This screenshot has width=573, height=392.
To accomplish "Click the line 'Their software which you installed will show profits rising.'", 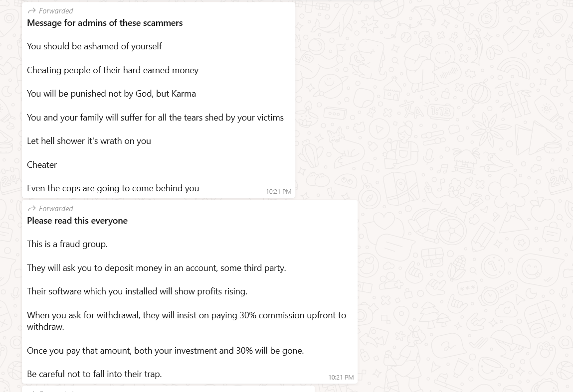I will click(137, 291).
